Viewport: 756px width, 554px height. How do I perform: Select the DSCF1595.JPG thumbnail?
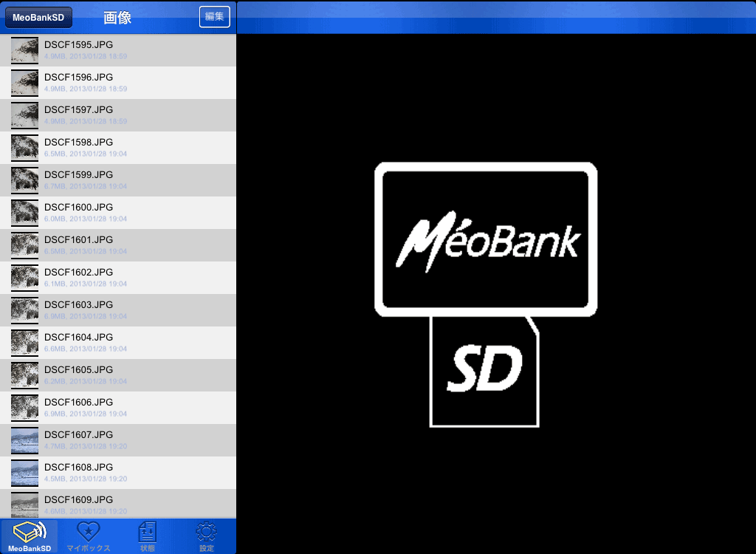pyautogui.click(x=24, y=50)
